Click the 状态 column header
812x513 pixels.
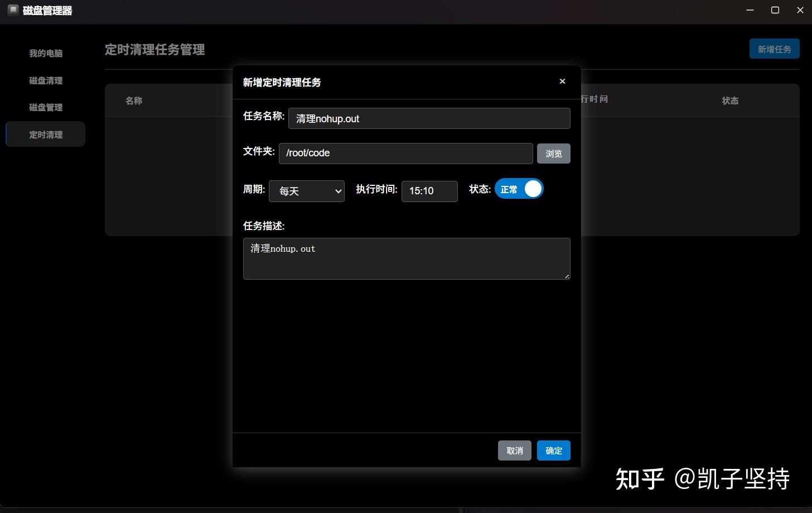click(x=730, y=100)
